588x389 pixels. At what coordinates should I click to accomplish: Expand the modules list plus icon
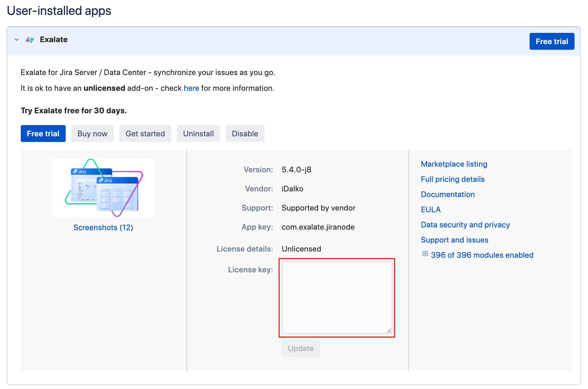pos(425,254)
